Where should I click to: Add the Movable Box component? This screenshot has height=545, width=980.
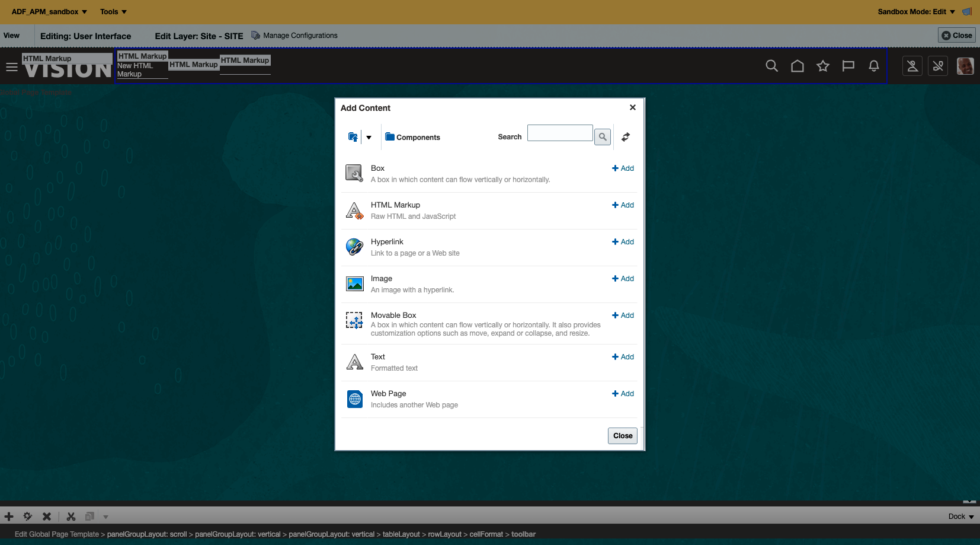[623, 315]
